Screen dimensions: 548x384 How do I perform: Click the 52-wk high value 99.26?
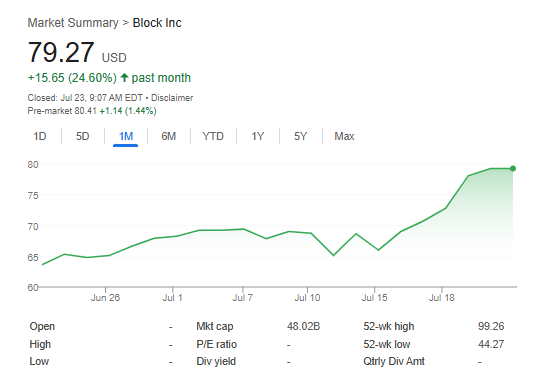(x=491, y=326)
